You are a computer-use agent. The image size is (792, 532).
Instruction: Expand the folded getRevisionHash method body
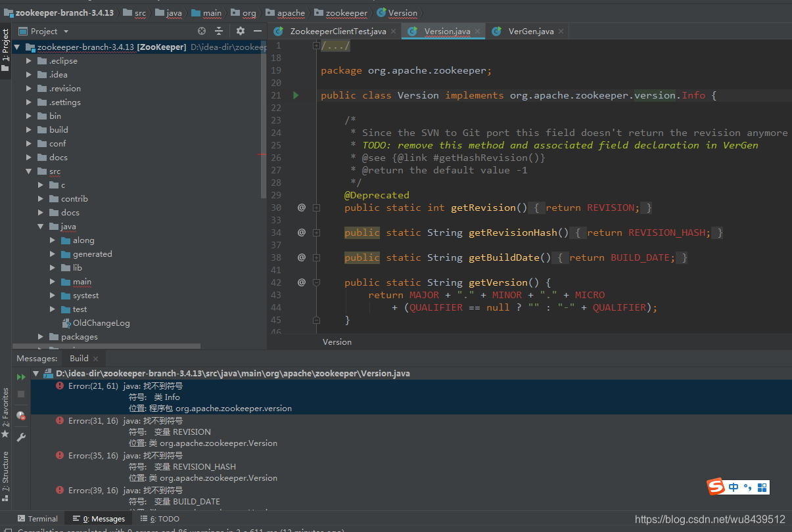point(316,233)
